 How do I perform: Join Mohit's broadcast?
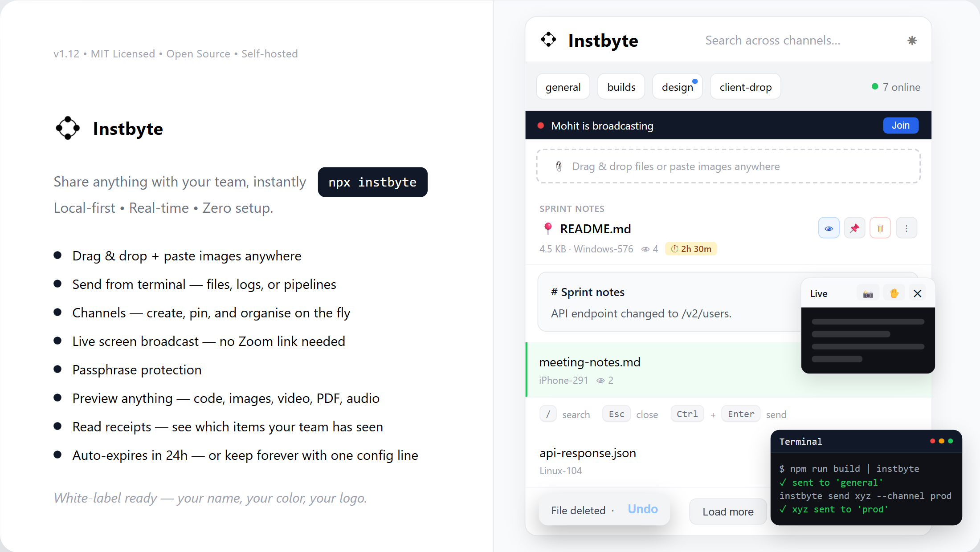901,126
